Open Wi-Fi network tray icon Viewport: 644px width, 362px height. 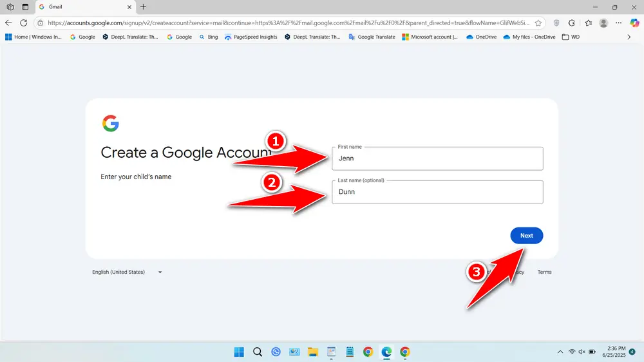pos(572,352)
